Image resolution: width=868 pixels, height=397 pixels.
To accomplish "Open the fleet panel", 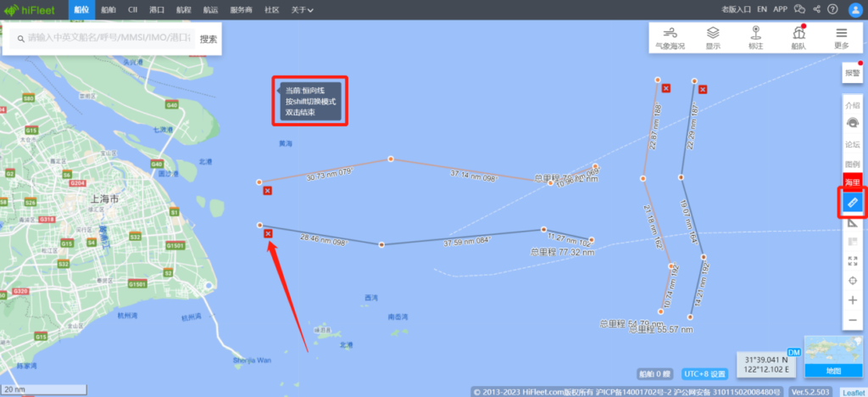I will coord(798,37).
